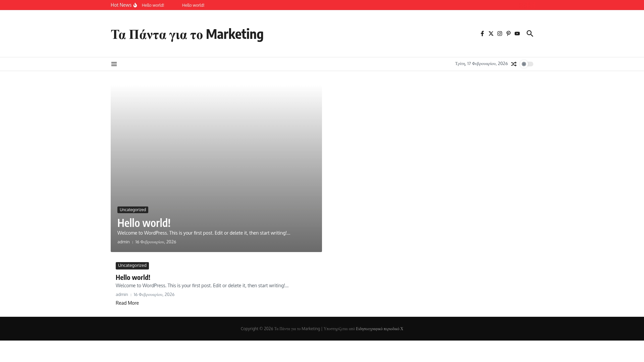
Task: Open the search magnifier icon
Action: point(530,34)
